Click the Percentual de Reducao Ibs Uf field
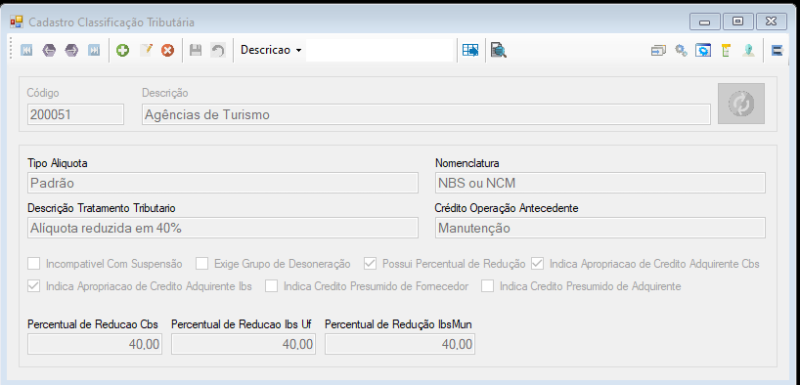 pyautogui.click(x=243, y=344)
